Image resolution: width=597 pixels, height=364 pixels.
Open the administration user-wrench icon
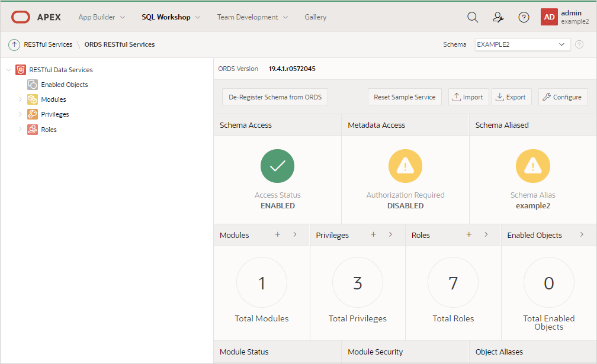tap(498, 17)
